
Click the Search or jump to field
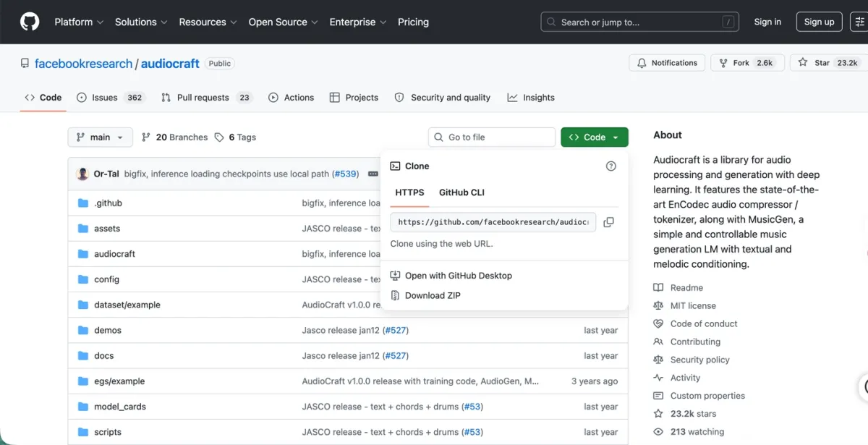[639, 22]
